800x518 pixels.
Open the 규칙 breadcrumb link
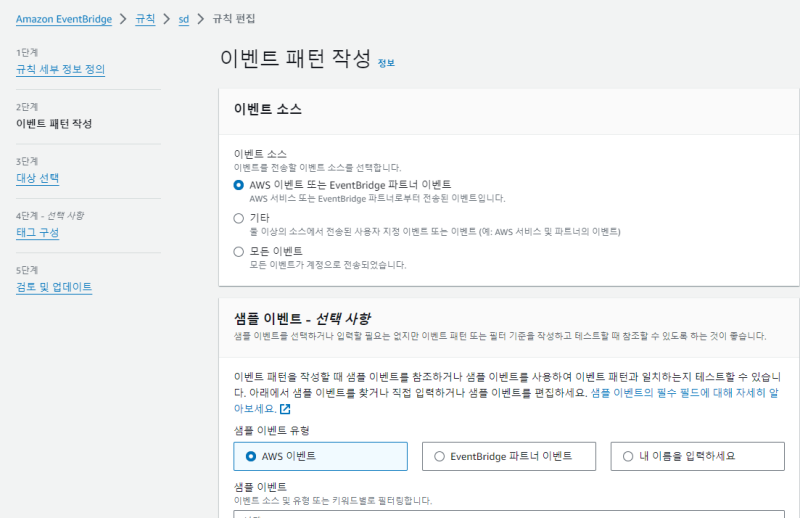[x=145, y=19]
